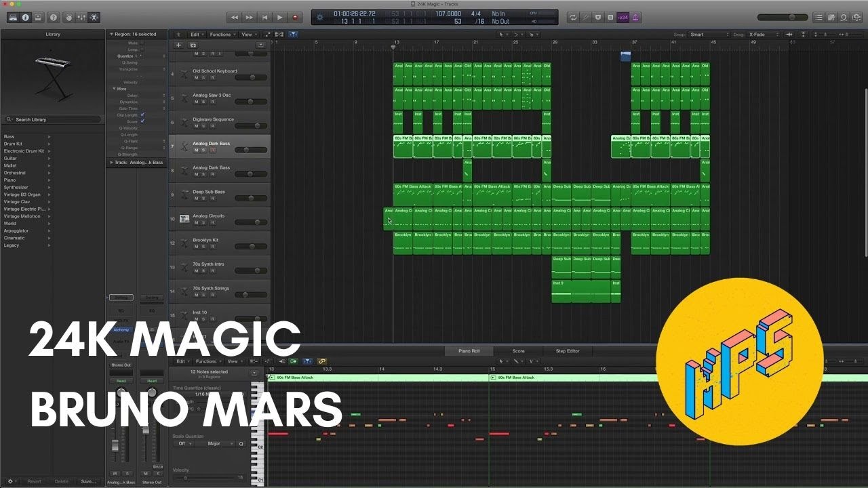868x488 pixels.
Task: Click the red Record button
Action: pos(295,17)
